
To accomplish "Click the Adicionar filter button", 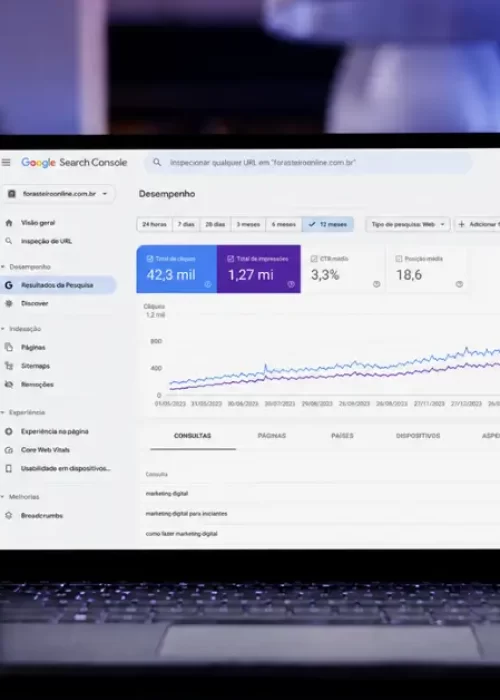I will (477, 224).
